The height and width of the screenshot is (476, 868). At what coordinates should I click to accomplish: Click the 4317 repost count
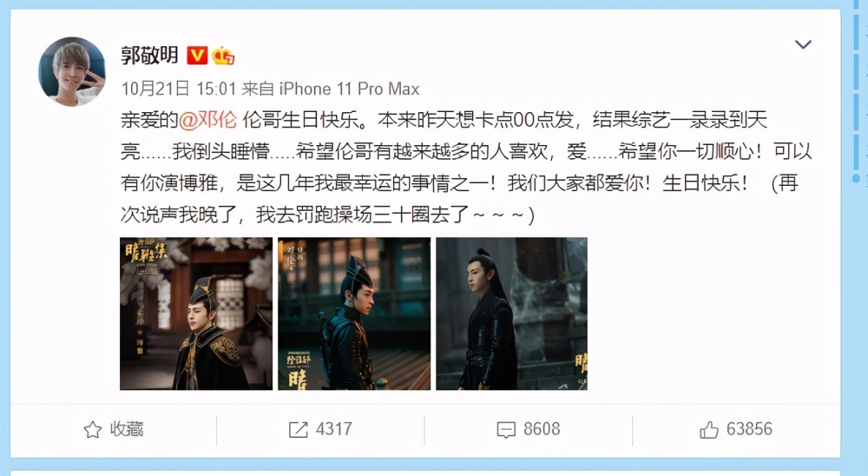point(334,429)
